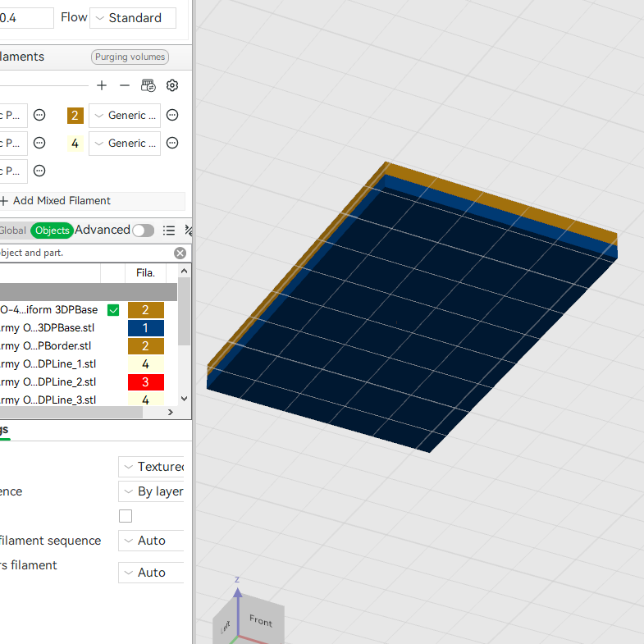This screenshot has height=644, width=644.
Task: Click object list scroll up arrow
Action: pyautogui.click(x=184, y=271)
